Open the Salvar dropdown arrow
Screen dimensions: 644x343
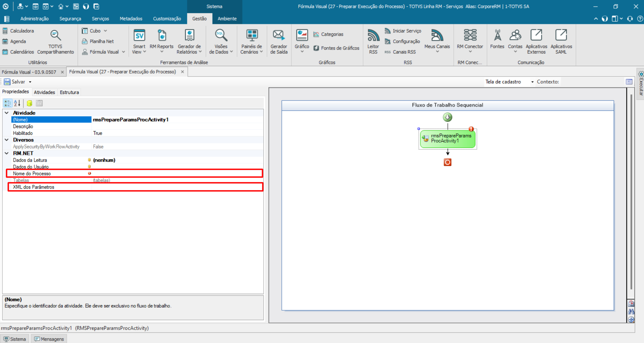(x=30, y=82)
